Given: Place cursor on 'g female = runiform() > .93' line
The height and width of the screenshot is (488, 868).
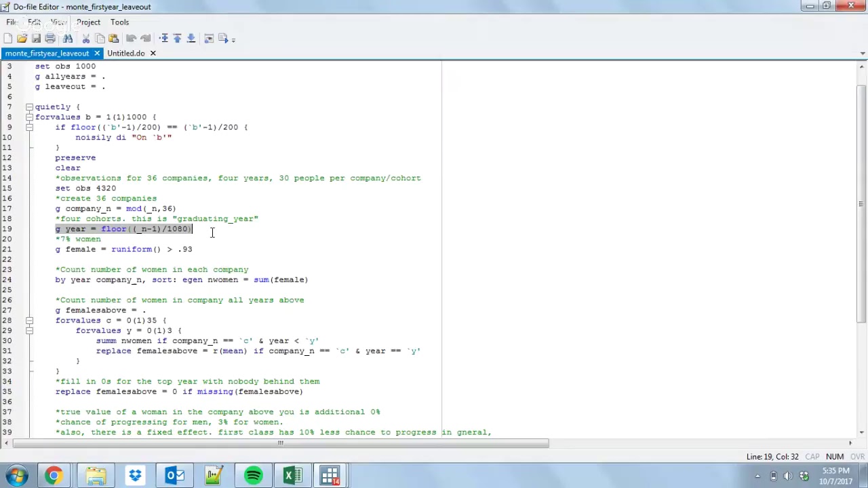Looking at the screenshot, I should click(123, 249).
